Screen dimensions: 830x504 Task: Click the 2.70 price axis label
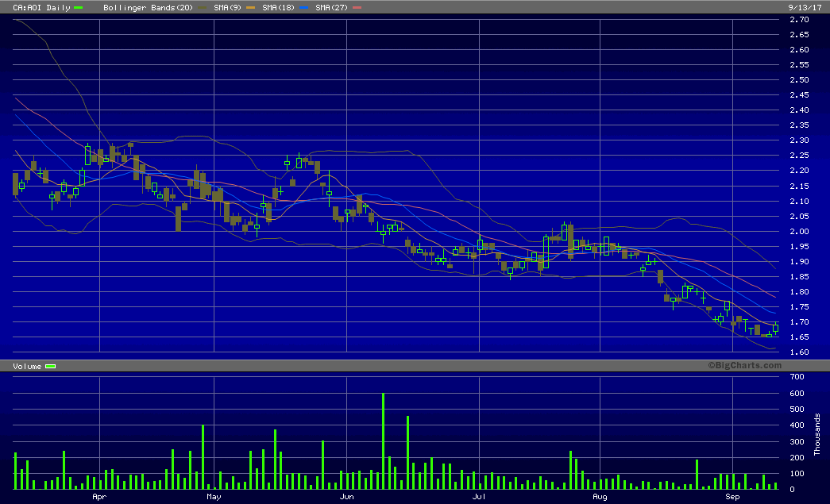coord(799,20)
